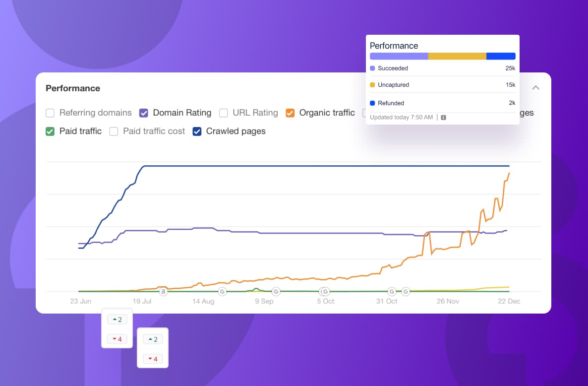Click the Uncaptured legend dot
The width and height of the screenshot is (588, 386).
pos(373,85)
